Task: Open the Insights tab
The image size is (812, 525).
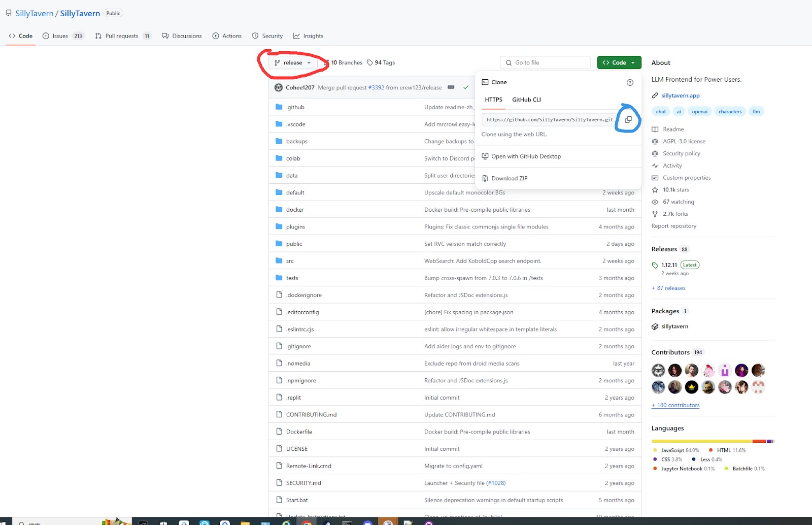Action: pyautogui.click(x=308, y=36)
